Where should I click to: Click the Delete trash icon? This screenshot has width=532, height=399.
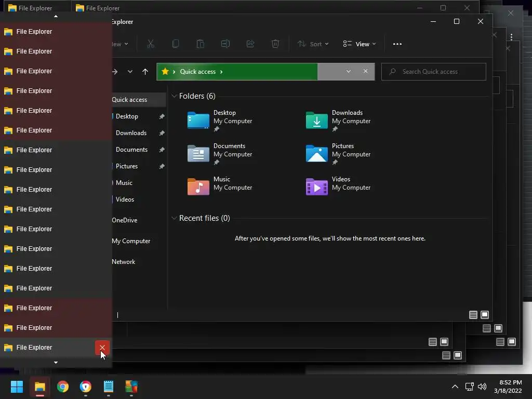point(275,44)
